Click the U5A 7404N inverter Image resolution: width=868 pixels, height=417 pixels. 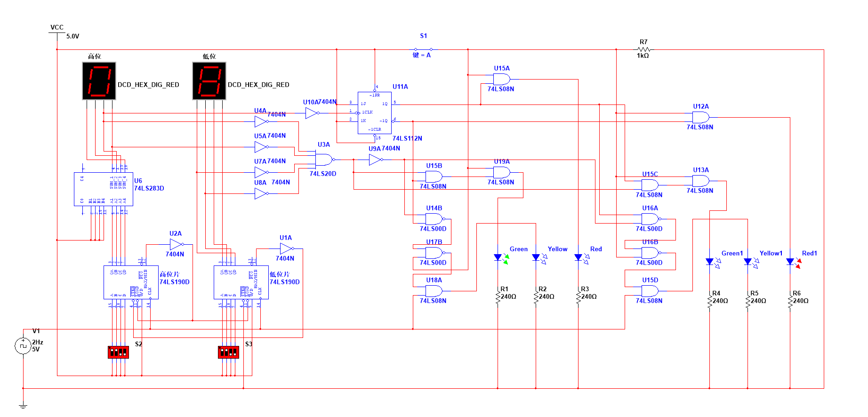[x=261, y=147]
